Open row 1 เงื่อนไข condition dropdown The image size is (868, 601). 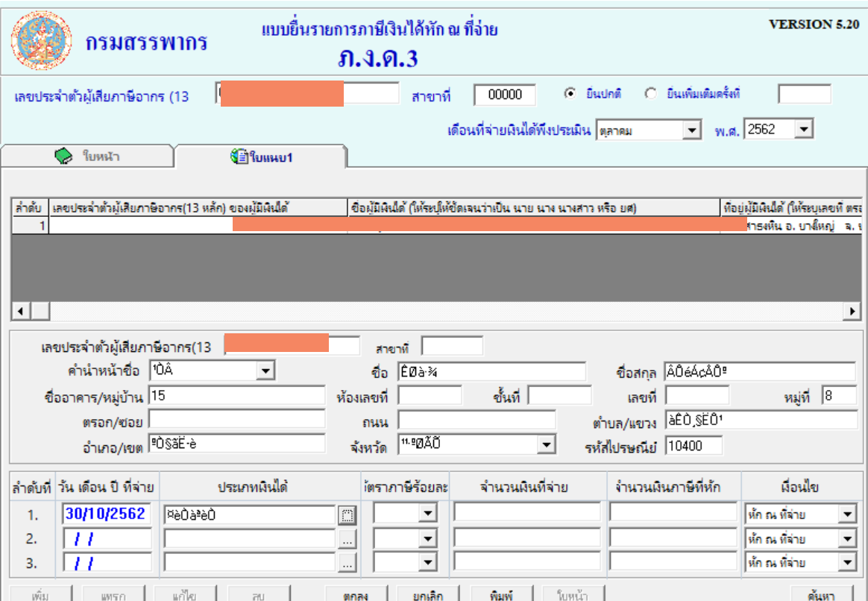tap(847, 514)
